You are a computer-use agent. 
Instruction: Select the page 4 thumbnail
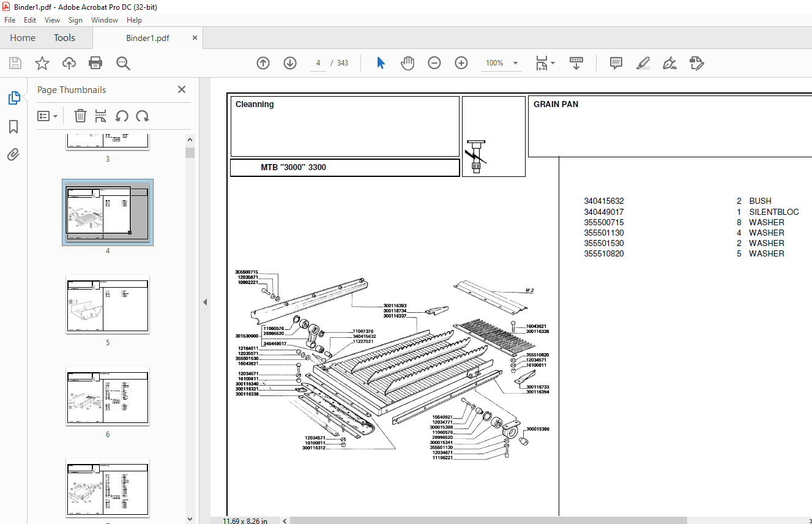108,212
